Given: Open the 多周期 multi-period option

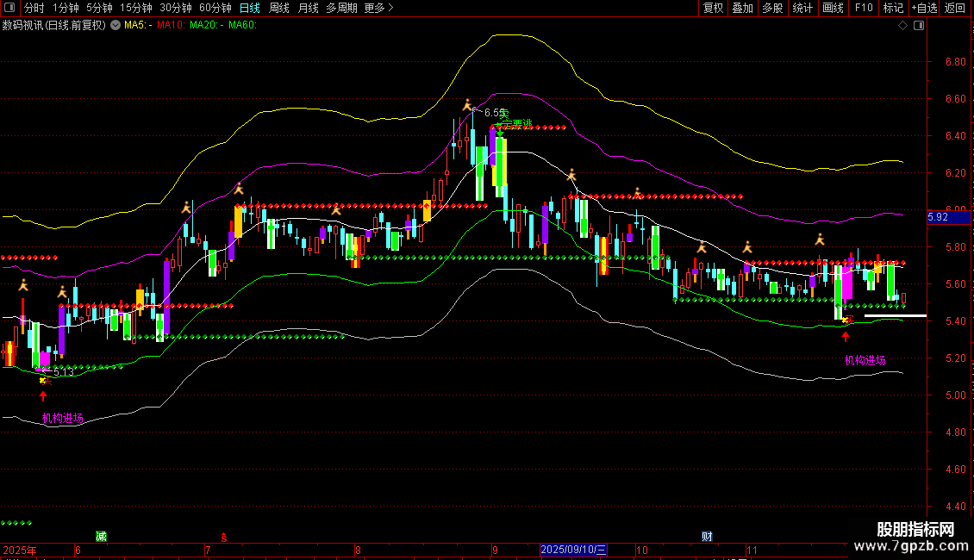Looking at the screenshot, I should (x=340, y=8).
